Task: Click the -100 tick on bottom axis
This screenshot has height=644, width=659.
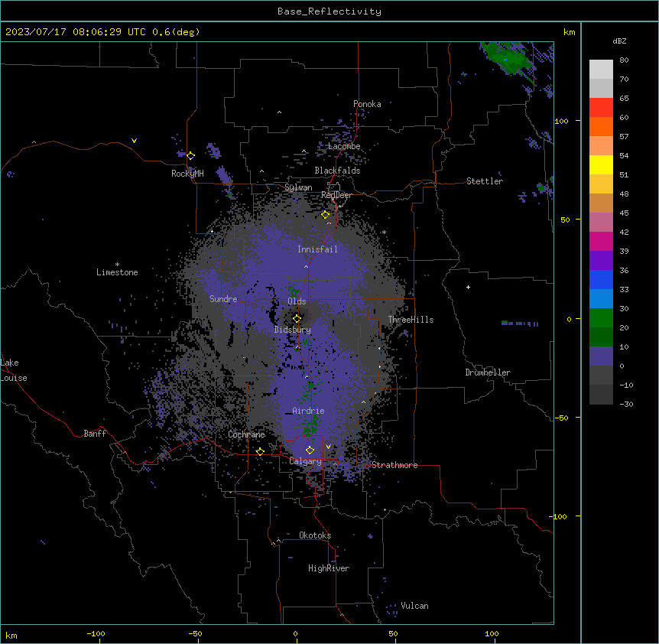Action: click(x=96, y=633)
